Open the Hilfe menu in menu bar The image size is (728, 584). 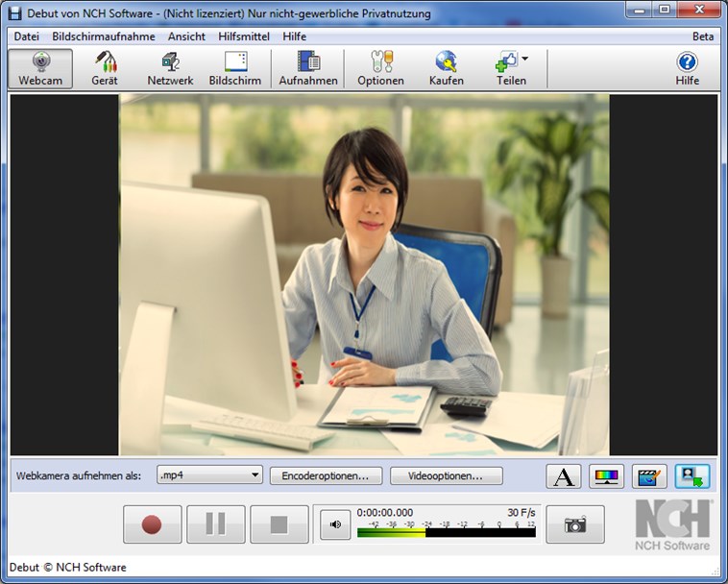(294, 36)
